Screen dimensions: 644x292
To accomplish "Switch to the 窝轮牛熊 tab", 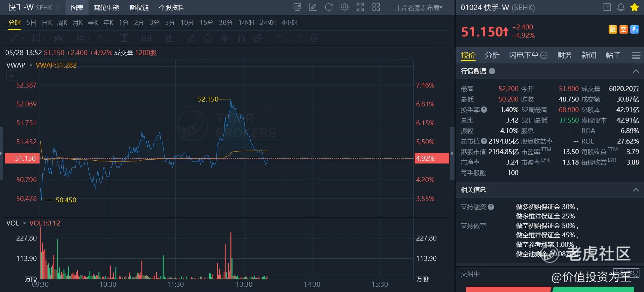I will point(106,8).
